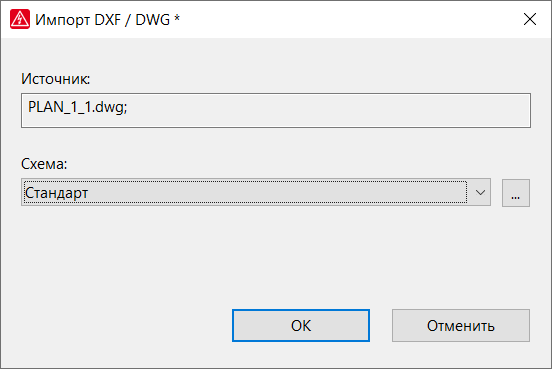
Task: Click the Источник: label
Action: pos(55,79)
